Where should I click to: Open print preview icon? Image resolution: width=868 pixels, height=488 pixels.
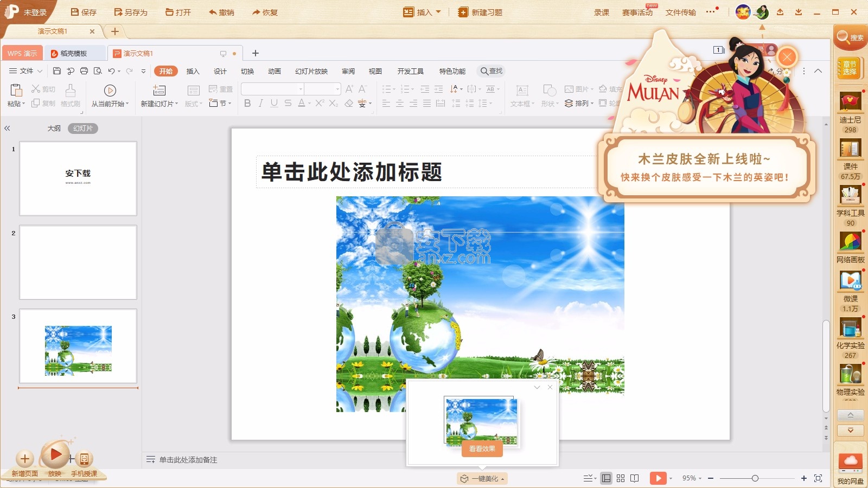tap(98, 71)
